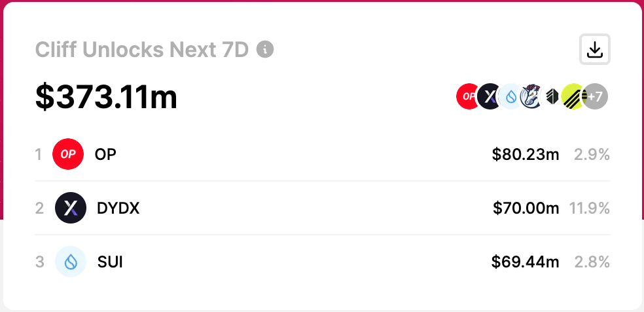This screenshot has width=644, height=312.
Task: Click the OP icon in row 1
Action: click(x=68, y=154)
